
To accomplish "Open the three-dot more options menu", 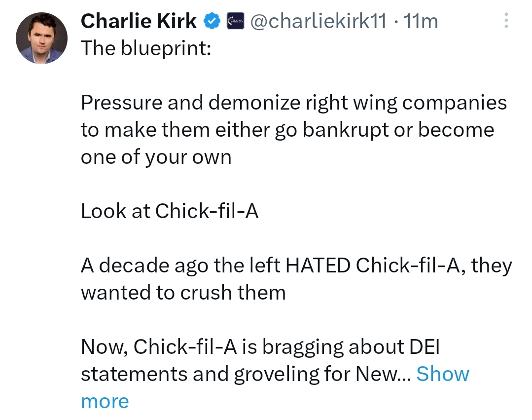I will [x=506, y=20].
